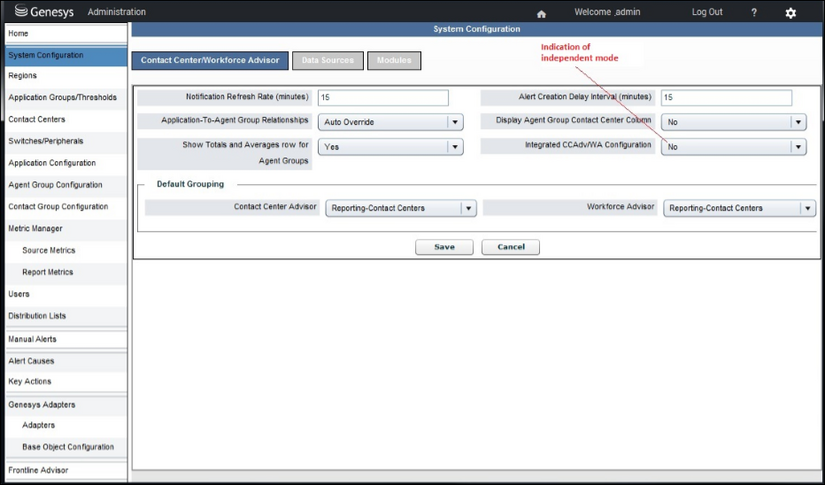Click the home icon in top bar
The image size is (825, 485).
pyautogui.click(x=541, y=13)
